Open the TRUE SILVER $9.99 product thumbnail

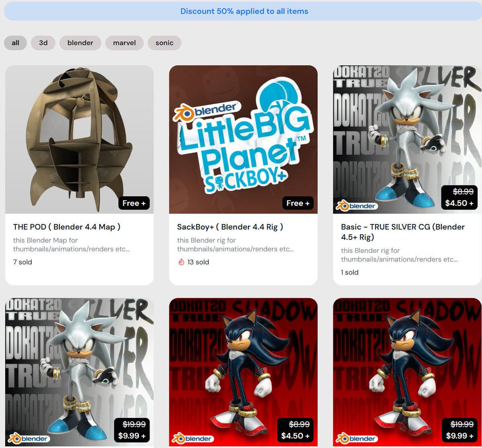click(x=80, y=372)
